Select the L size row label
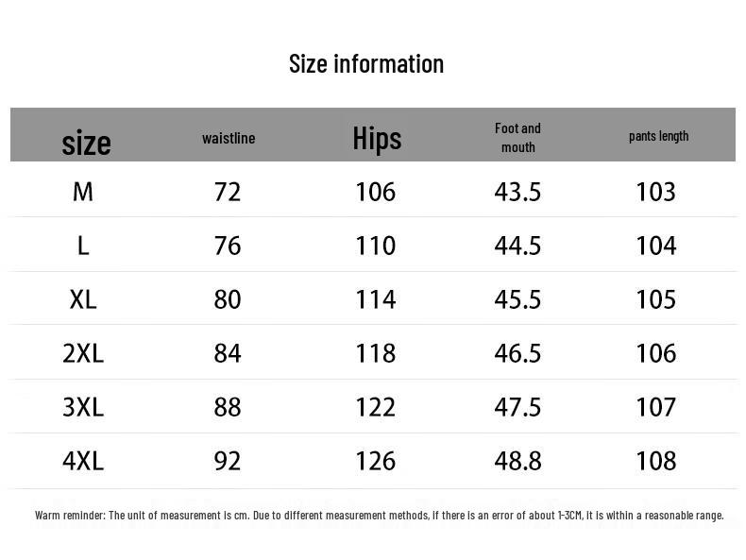The width and height of the screenshot is (746, 560). coord(83,246)
